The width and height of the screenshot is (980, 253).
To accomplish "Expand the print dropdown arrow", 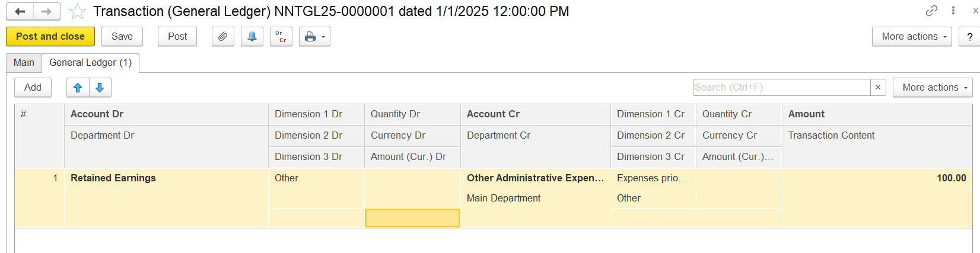I will (x=323, y=37).
